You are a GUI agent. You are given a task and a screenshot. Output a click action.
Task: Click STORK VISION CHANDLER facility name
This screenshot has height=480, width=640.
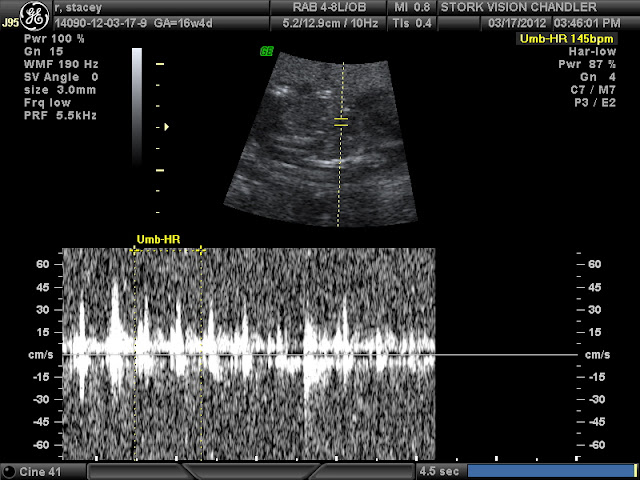(519, 7)
